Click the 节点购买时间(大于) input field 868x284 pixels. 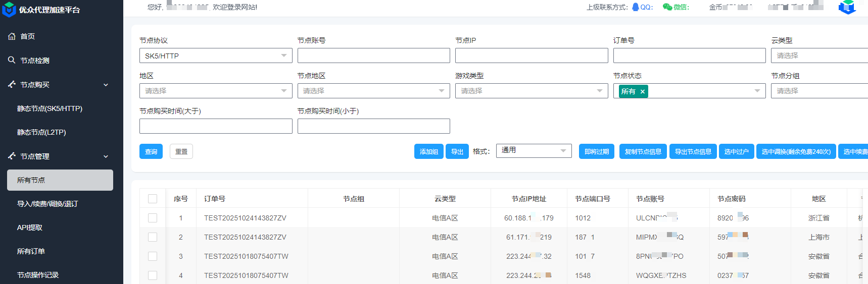[x=216, y=126]
